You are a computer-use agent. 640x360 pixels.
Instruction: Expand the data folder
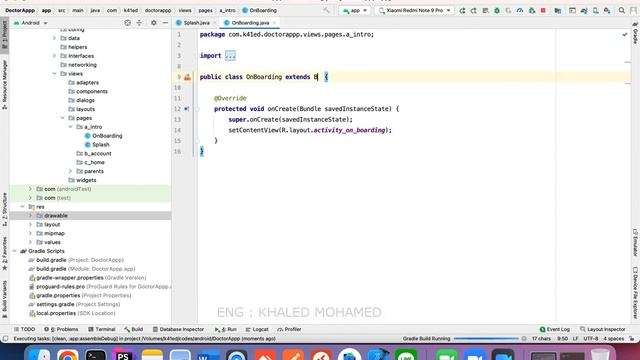point(54,38)
